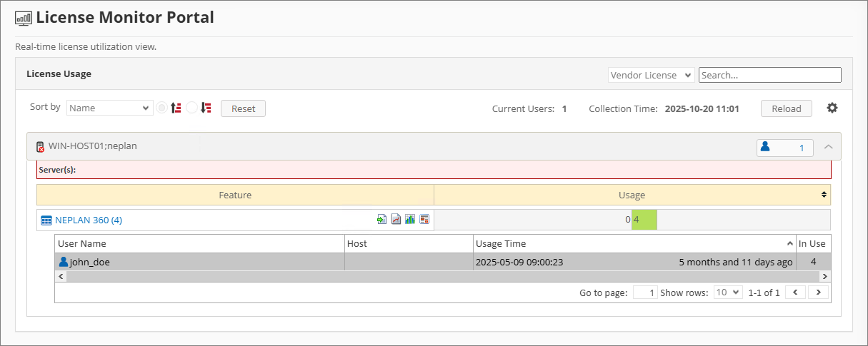Select the ascending sort radio button
This screenshot has height=346, width=868.
(x=161, y=108)
